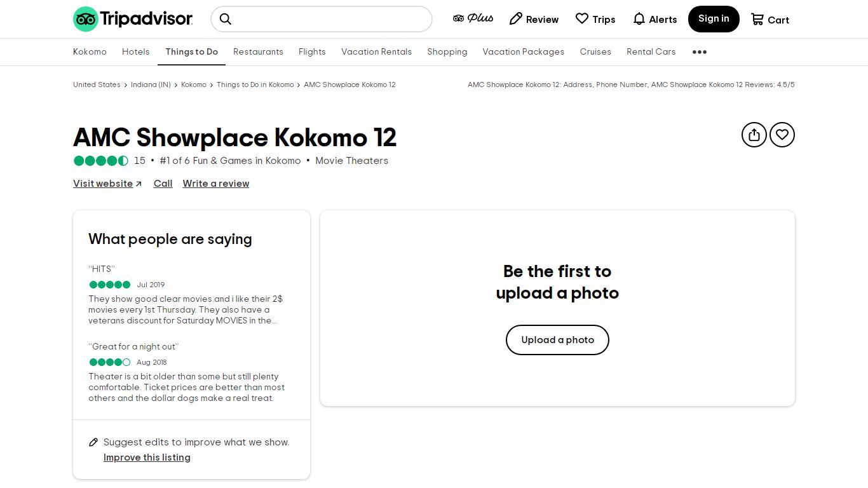Click the Tripadvisor owl logo
The height and width of the screenshot is (488, 868).
[133, 19]
